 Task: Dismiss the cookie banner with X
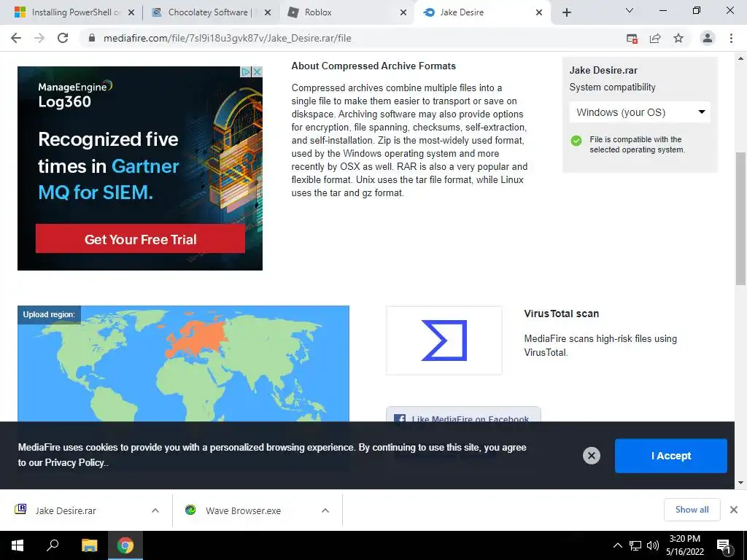coord(591,456)
